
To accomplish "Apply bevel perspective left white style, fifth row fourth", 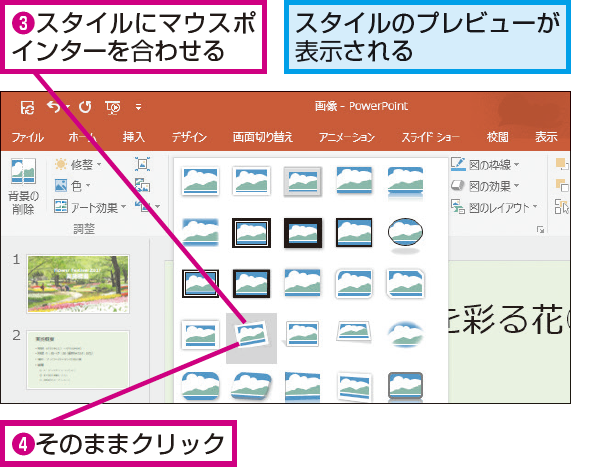I will pyautogui.click(x=354, y=387).
